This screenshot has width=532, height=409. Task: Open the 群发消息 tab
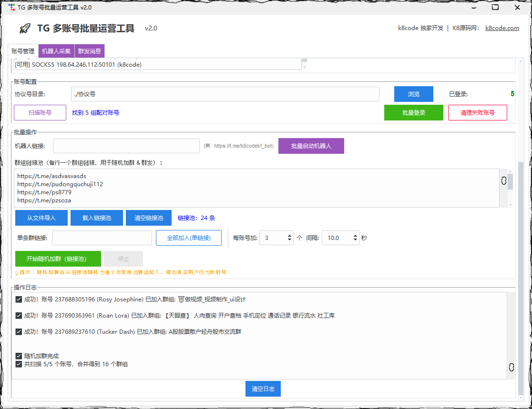pyautogui.click(x=90, y=51)
